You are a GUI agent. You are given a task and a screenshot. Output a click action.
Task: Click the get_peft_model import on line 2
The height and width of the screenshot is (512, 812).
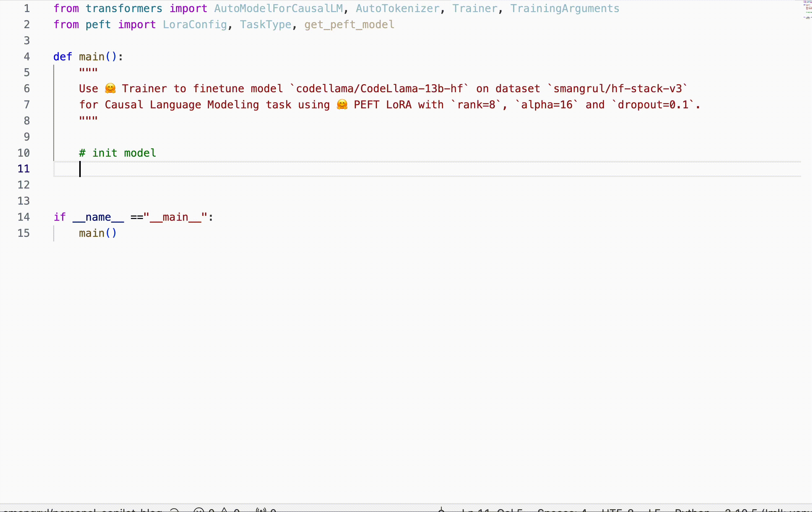point(349,24)
